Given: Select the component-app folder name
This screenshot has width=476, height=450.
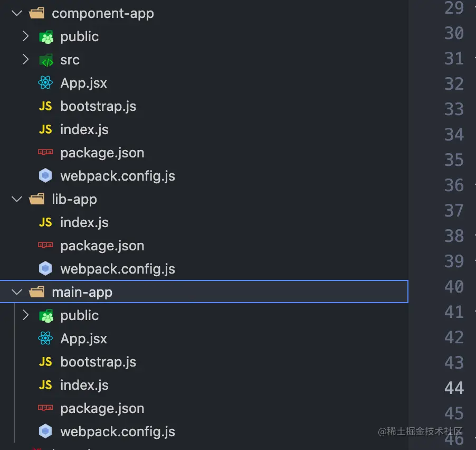Looking at the screenshot, I should click(x=103, y=14).
